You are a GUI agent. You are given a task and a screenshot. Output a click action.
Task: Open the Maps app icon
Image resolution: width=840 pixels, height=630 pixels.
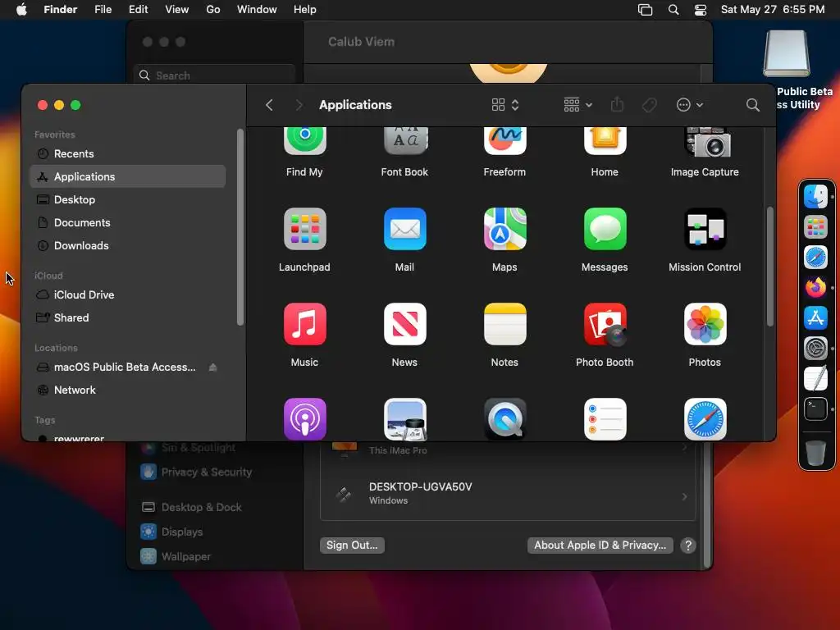[504, 230]
